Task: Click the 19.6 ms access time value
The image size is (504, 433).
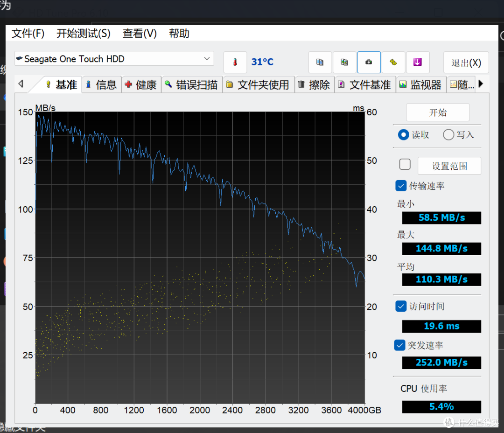Action: pos(441,326)
